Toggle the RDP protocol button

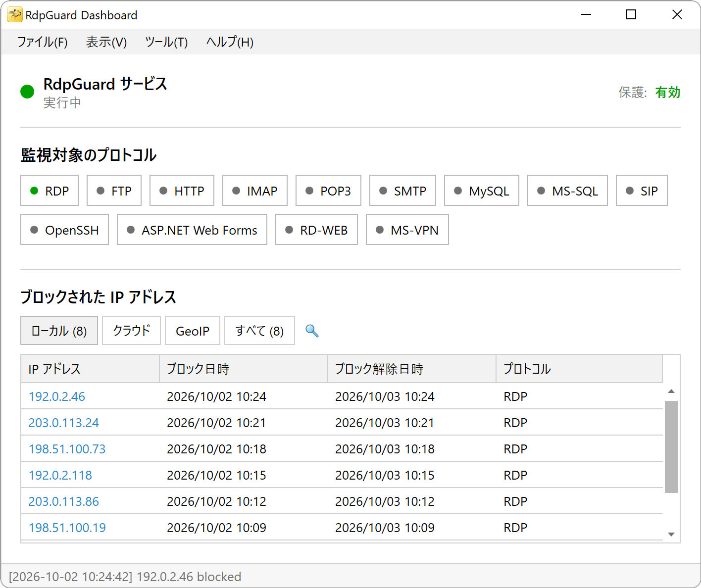(x=50, y=191)
